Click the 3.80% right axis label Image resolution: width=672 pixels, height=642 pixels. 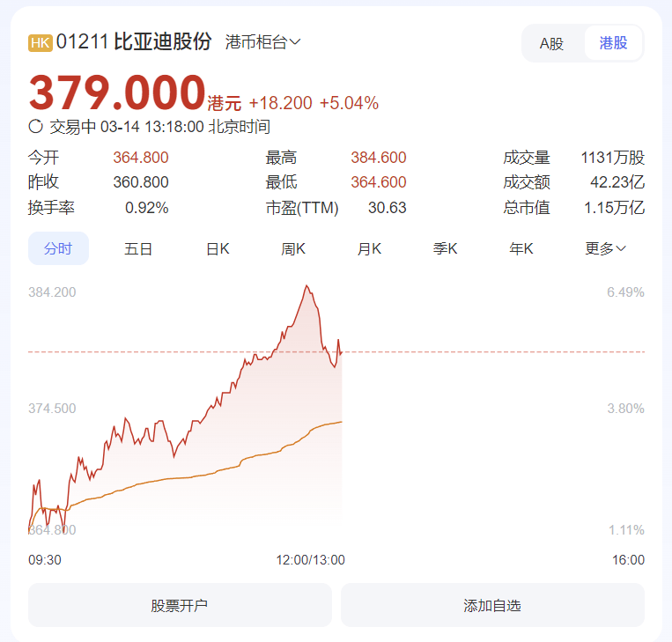pos(625,409)
